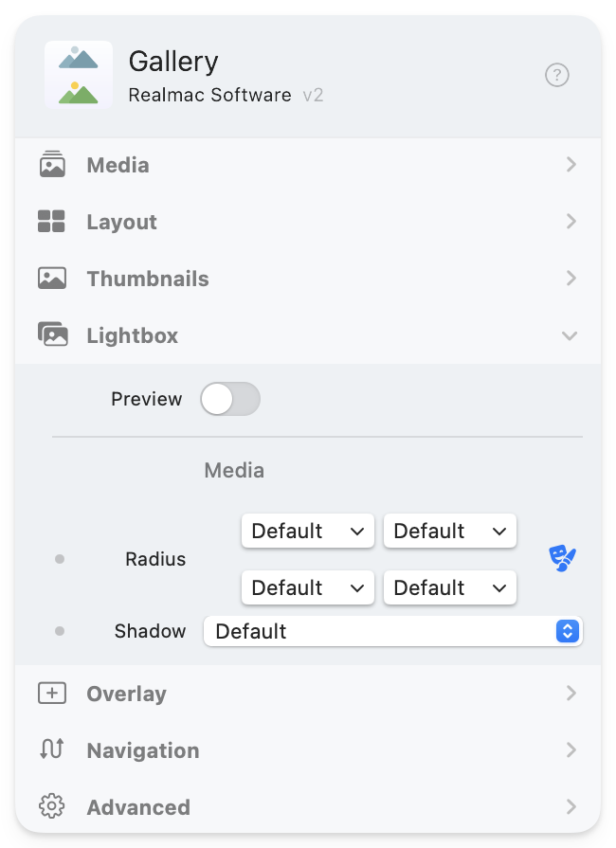The height and width of the screenshot is (848, 616).
Task: Open the Shadow Default dropdown
Action: (392, 631)
